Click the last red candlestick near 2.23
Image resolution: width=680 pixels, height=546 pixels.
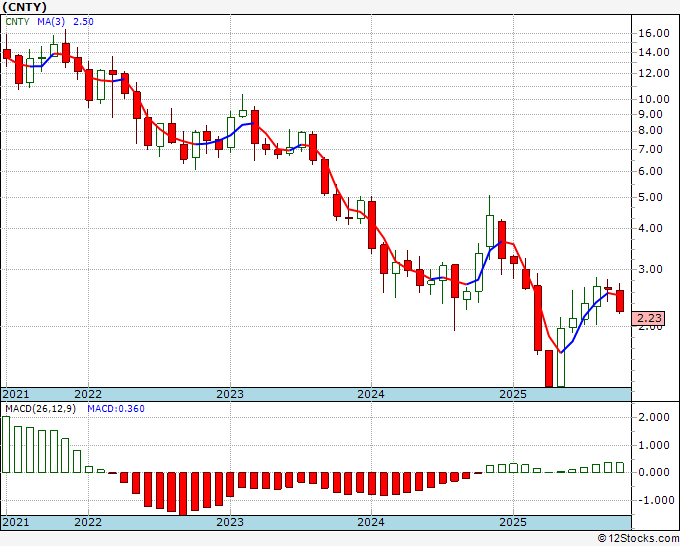coord(620,301)
